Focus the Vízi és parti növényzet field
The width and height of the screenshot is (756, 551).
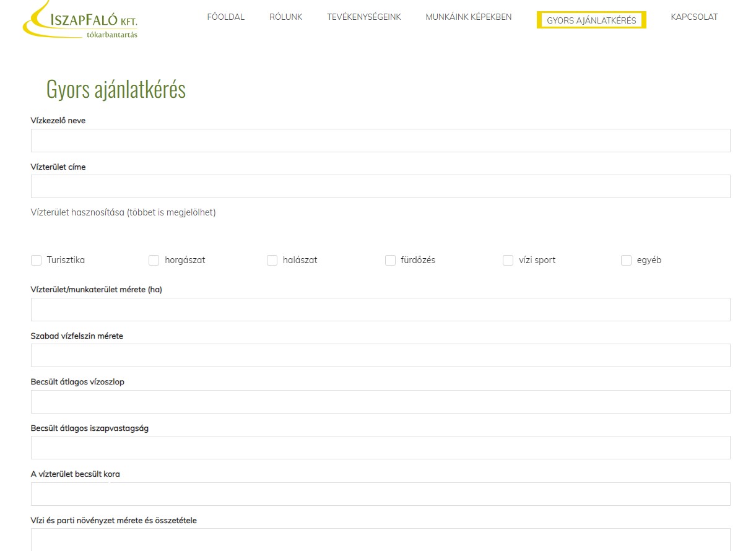coord(381,540)
